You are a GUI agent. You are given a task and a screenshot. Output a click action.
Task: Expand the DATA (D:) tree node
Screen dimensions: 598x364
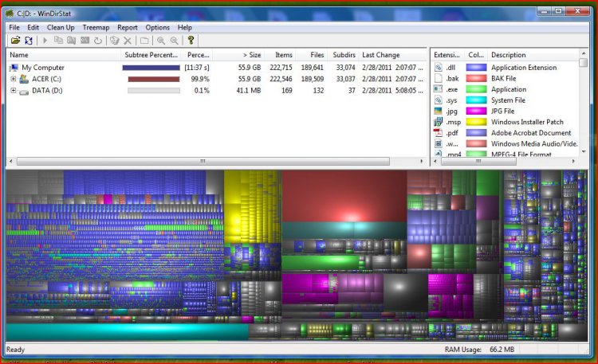(14, 90)
